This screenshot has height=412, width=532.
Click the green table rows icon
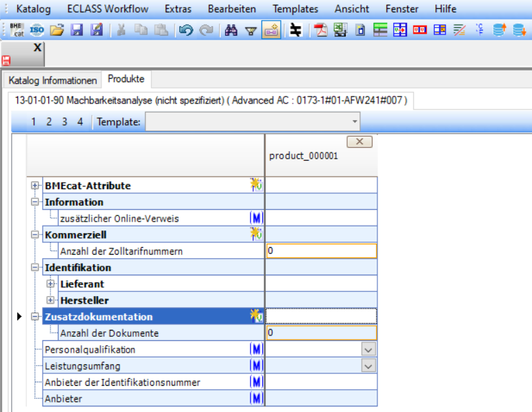[380, 30]
